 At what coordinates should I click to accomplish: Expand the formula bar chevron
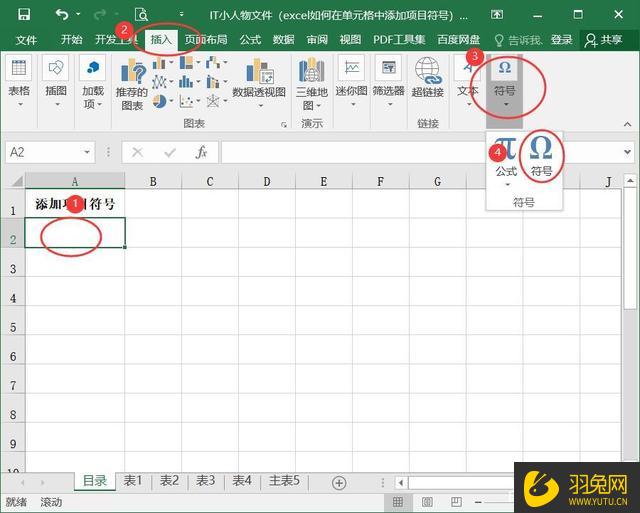tap(627, 152)
